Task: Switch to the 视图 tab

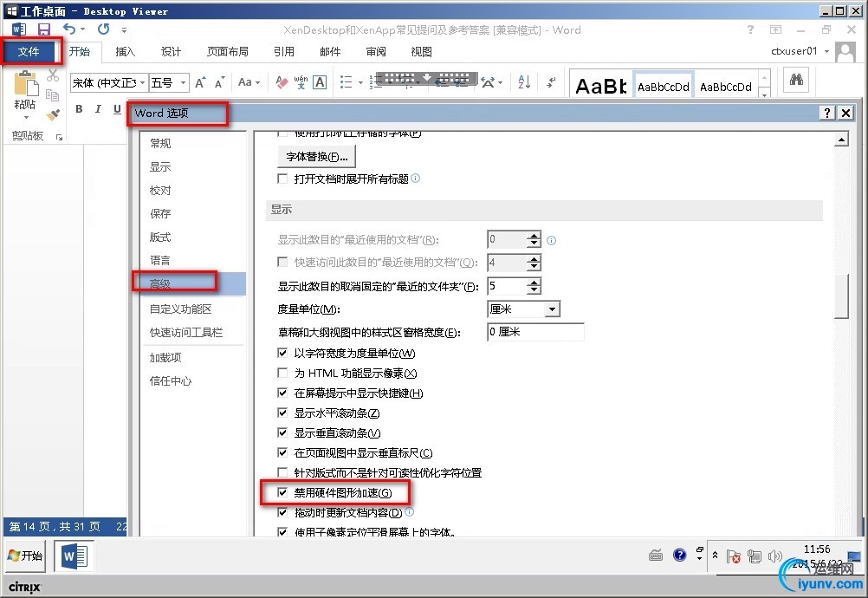Action: [421, 51]
